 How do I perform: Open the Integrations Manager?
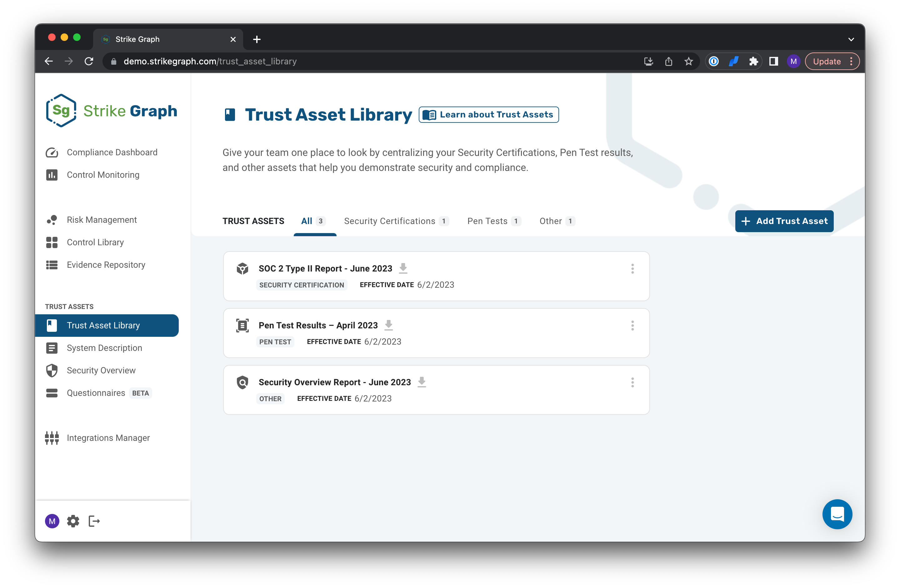(x=108, y=437)
